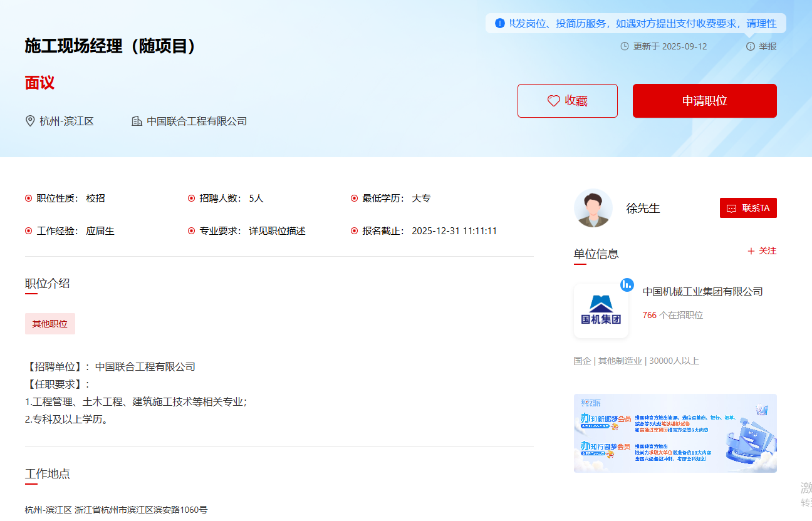
Task: Open the 国机集团 company logo
Action: tap(601, 311)
